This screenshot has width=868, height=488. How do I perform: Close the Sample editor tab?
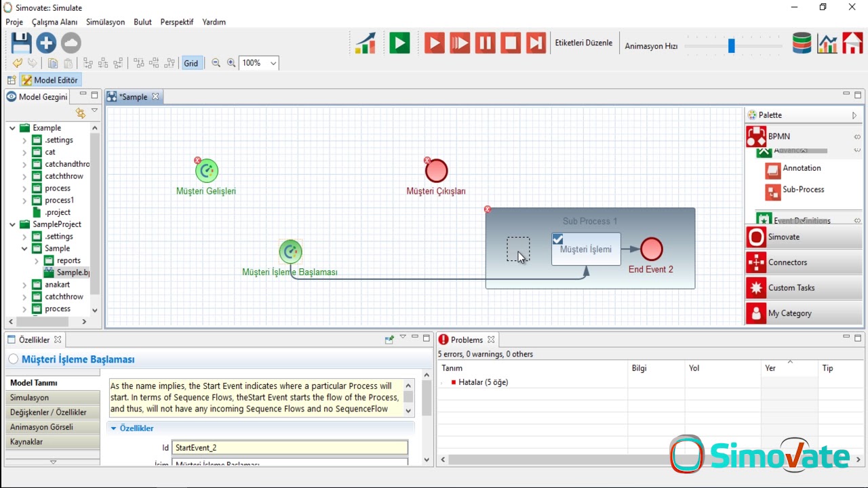pos(155,97)
